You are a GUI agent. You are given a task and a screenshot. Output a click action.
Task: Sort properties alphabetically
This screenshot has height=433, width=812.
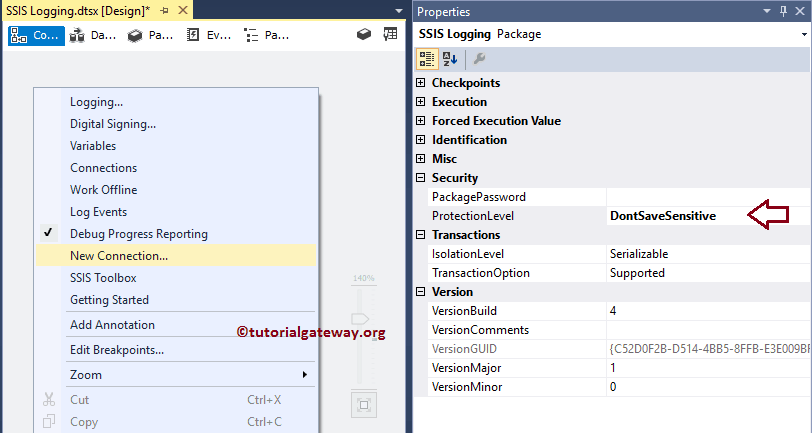pos(450,58)
